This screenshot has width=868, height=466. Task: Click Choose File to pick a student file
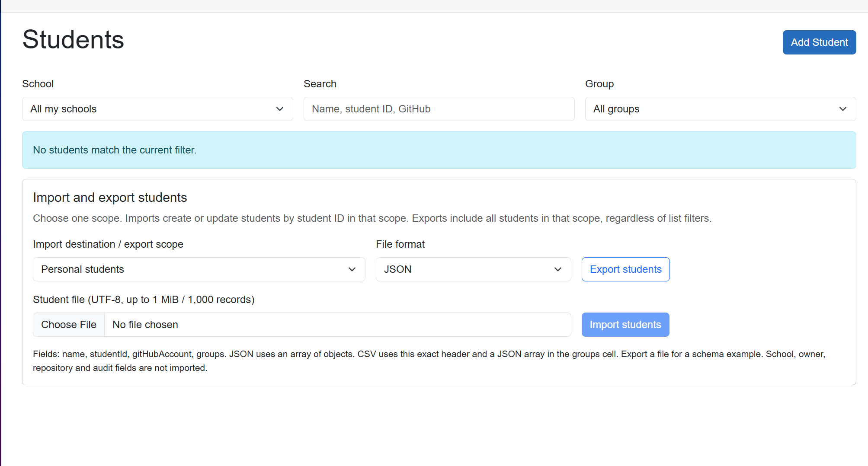69,325
